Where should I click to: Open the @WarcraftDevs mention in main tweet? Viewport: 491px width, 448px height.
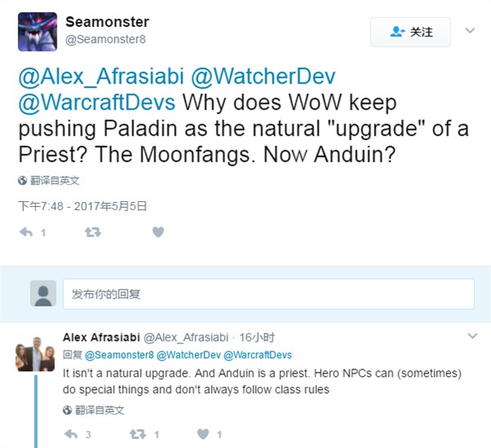tap(97, 102)
